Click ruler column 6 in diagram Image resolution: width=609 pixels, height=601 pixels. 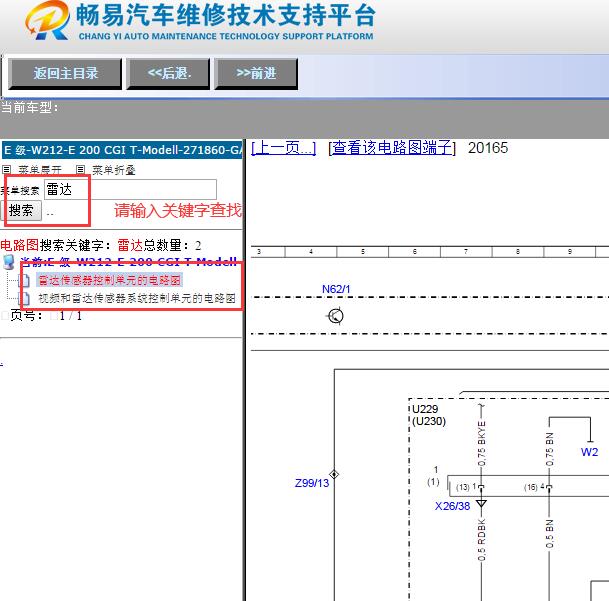pos(414,252)
